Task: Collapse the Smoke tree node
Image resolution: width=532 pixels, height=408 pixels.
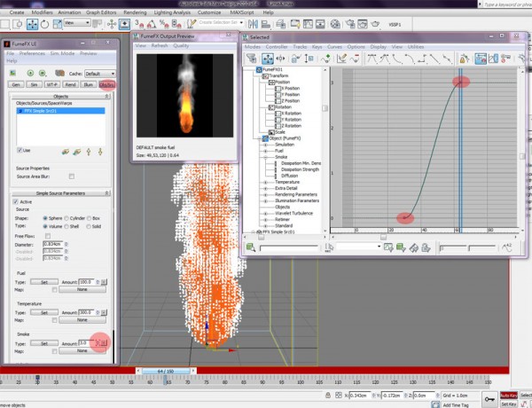Action: (x=266, y=157)
